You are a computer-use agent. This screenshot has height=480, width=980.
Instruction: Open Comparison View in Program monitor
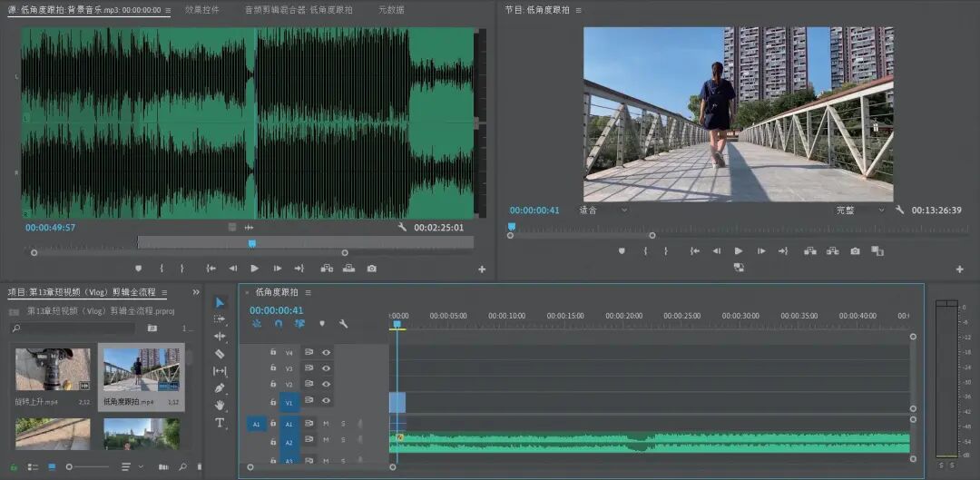click(877, 251)
